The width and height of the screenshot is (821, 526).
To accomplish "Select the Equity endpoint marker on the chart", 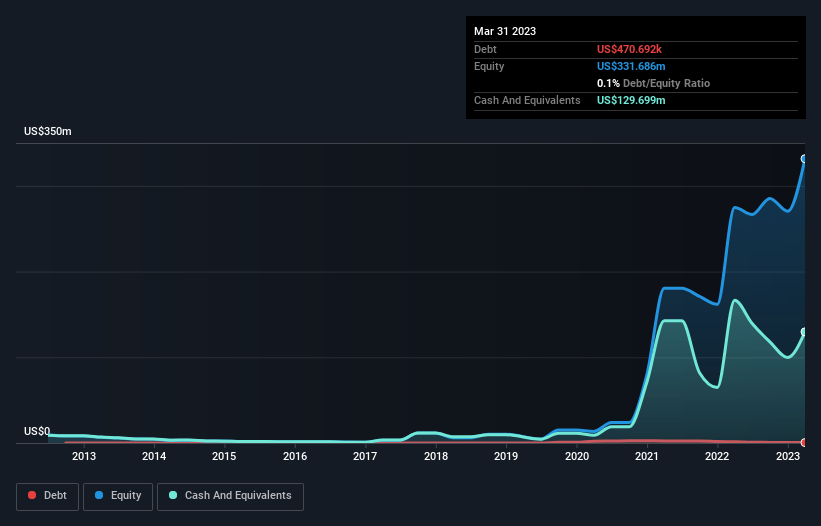I will click(804, 159).
